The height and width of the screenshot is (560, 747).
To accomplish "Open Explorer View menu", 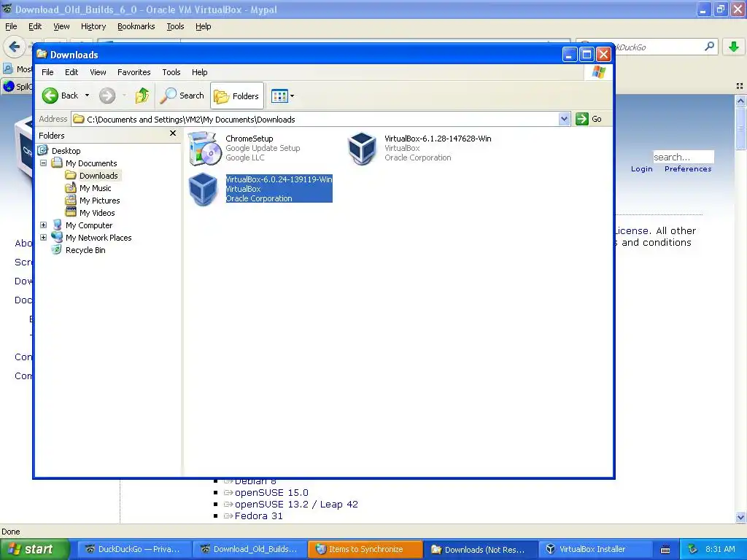I will (98, 72).
